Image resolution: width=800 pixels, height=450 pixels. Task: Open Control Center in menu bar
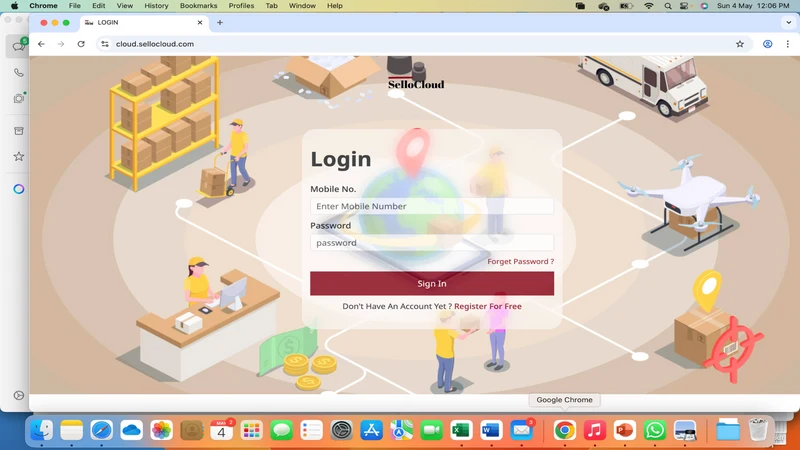pyautogui.click(x=684, y=6)
